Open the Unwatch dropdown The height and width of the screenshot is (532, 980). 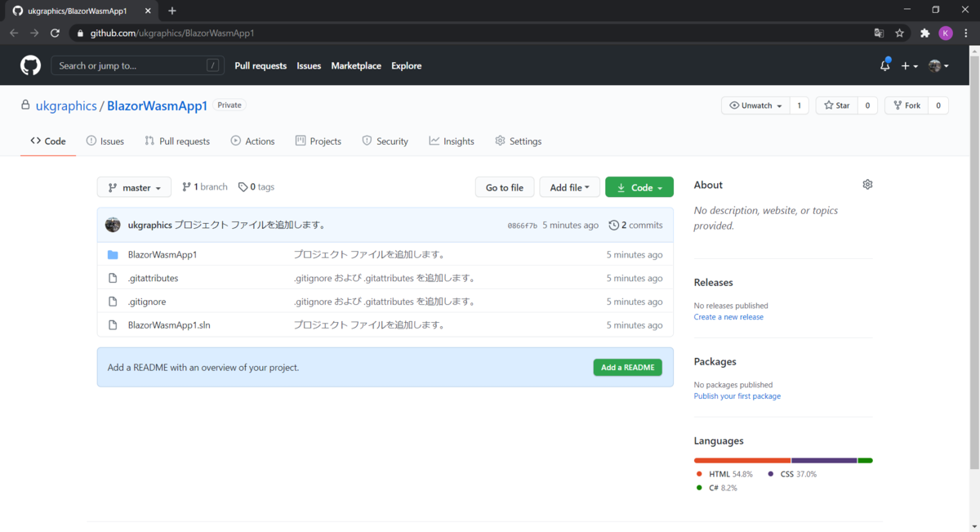tap(755, 105)
